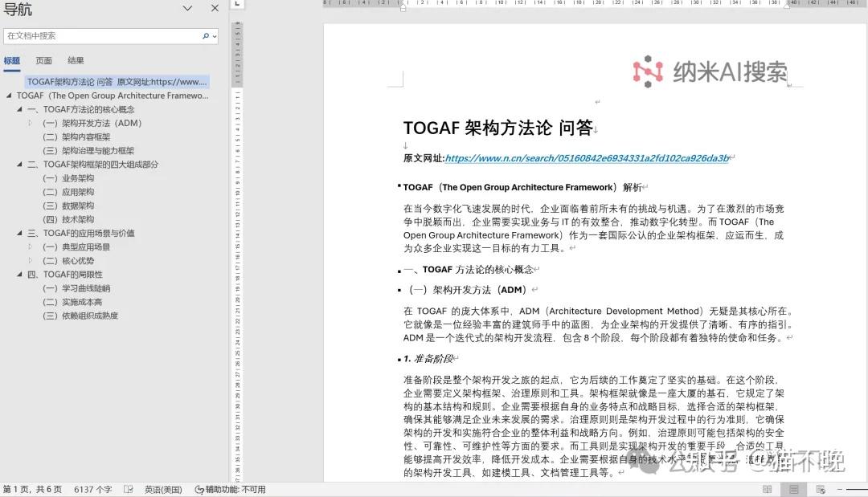868x497 pixels.
Task: Click the tab stop selector at ruler corner
Action: (x=237, y=4)
